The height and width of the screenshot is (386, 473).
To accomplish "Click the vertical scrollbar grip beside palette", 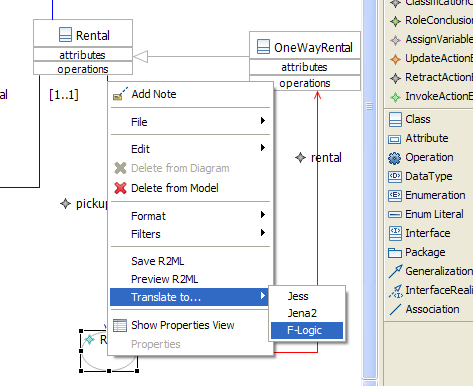I will coord(369,106).
